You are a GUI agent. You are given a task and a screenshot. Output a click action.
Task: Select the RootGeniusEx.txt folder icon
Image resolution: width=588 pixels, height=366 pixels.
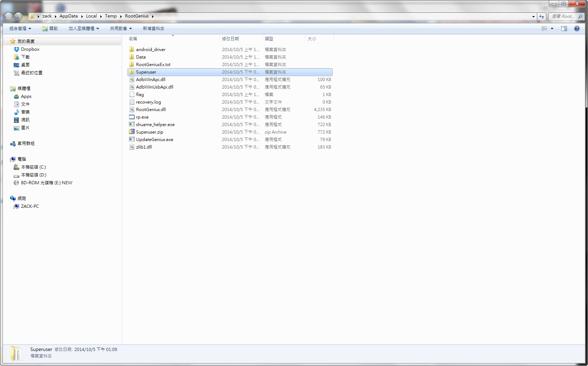pos(132,64)
